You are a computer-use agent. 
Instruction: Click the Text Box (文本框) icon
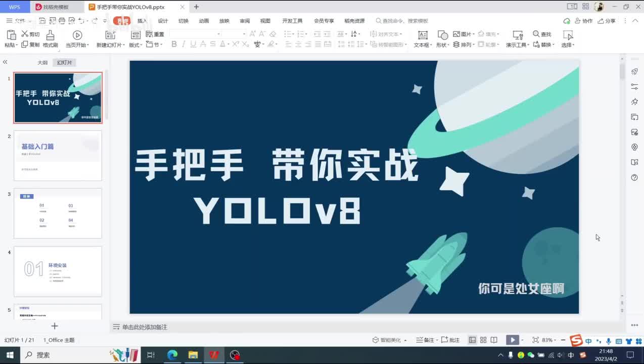(x=423, y=35)
